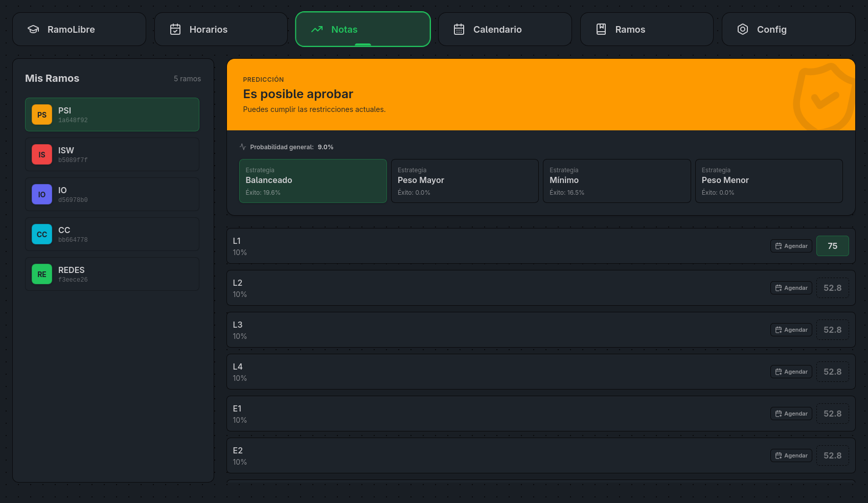This screenshot has height=503, width=868.
Task: Edit the L1 grade field showing 75
Action: 833,246
